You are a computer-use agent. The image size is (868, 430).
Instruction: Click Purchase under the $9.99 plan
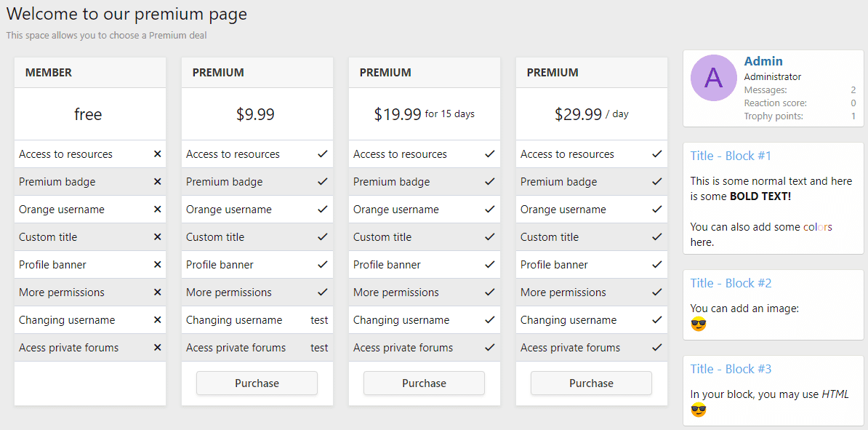click(257, 383)
